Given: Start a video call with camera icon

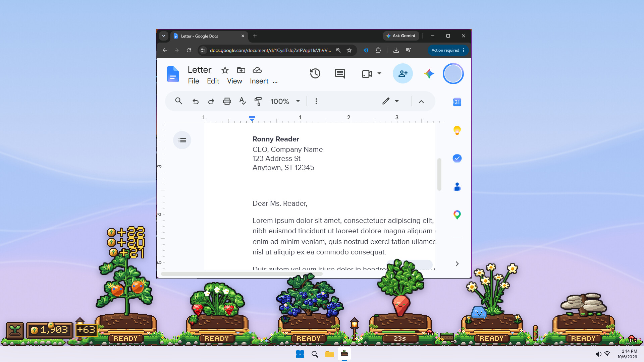Looking at the screenshot, I should pos(367,73).
